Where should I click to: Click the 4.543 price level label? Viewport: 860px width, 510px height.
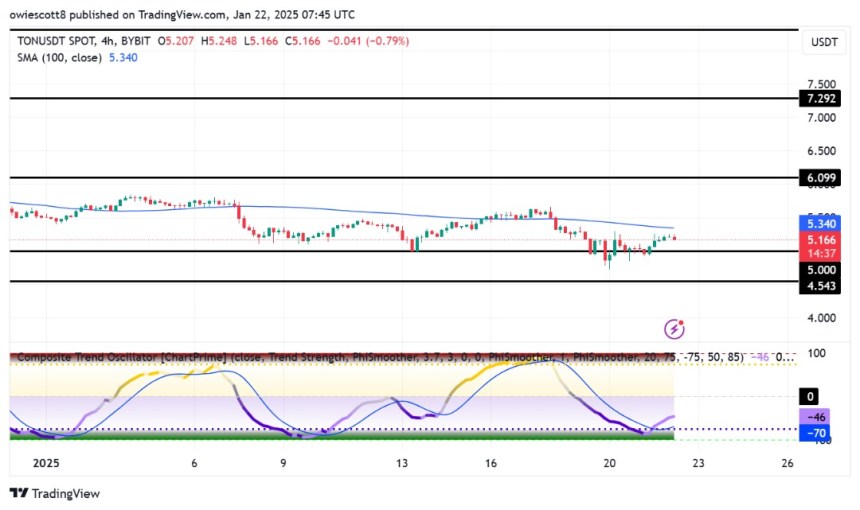(x=821, y=286)
